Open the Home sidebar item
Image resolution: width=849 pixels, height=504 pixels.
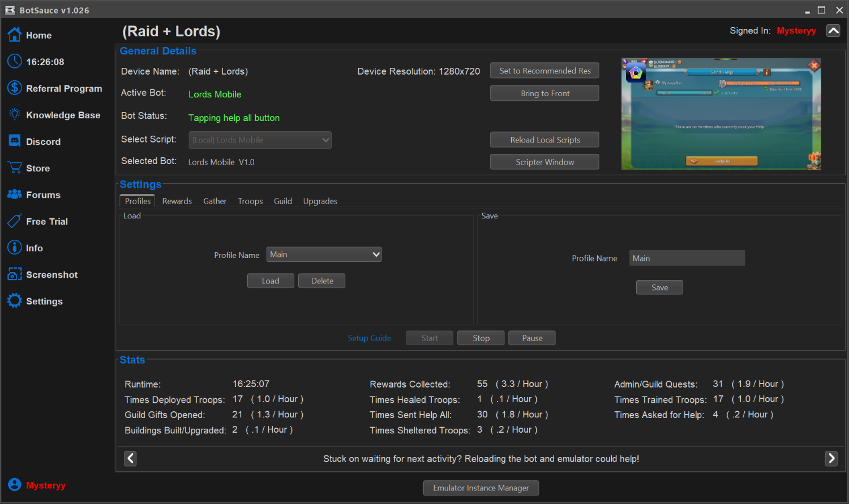(x=38, y=35)
